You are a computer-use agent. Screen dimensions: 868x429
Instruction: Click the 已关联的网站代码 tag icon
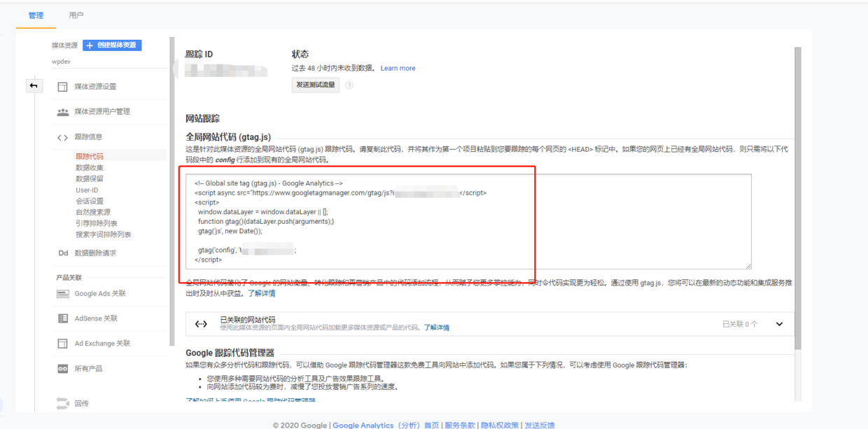(201, 323)
